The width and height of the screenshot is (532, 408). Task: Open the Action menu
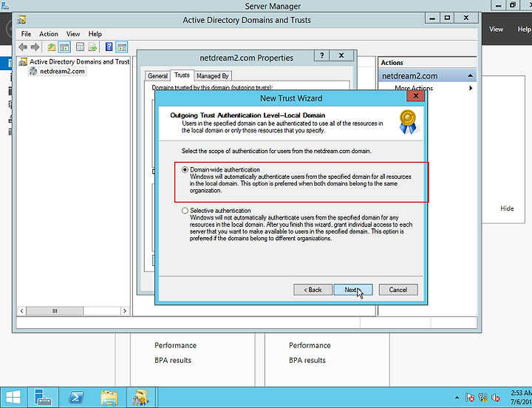click(49, 34)
